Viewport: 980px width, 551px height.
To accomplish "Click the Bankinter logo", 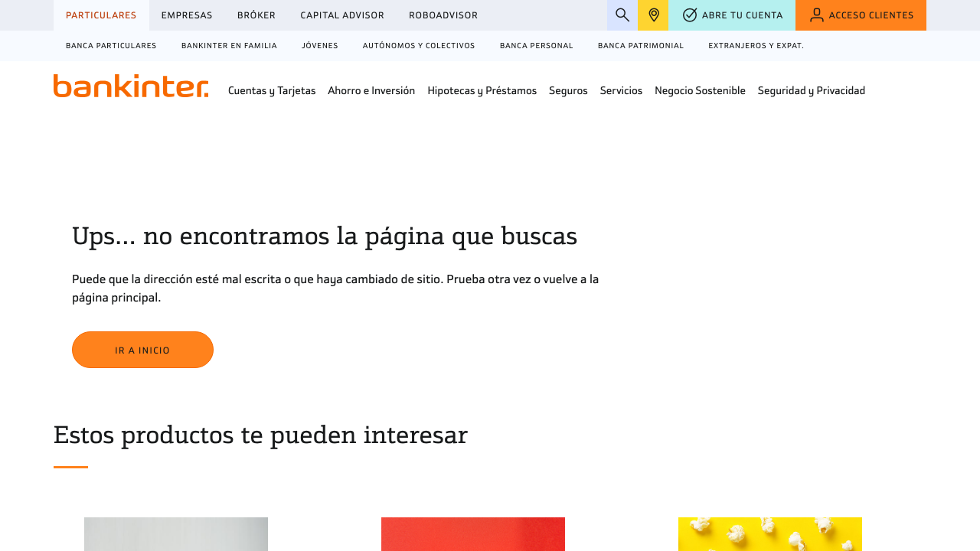I will [131, 86].
